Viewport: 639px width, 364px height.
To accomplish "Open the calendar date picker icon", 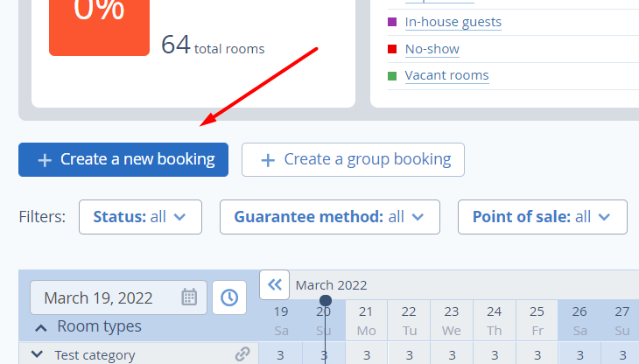I will (x=189, y=297).
